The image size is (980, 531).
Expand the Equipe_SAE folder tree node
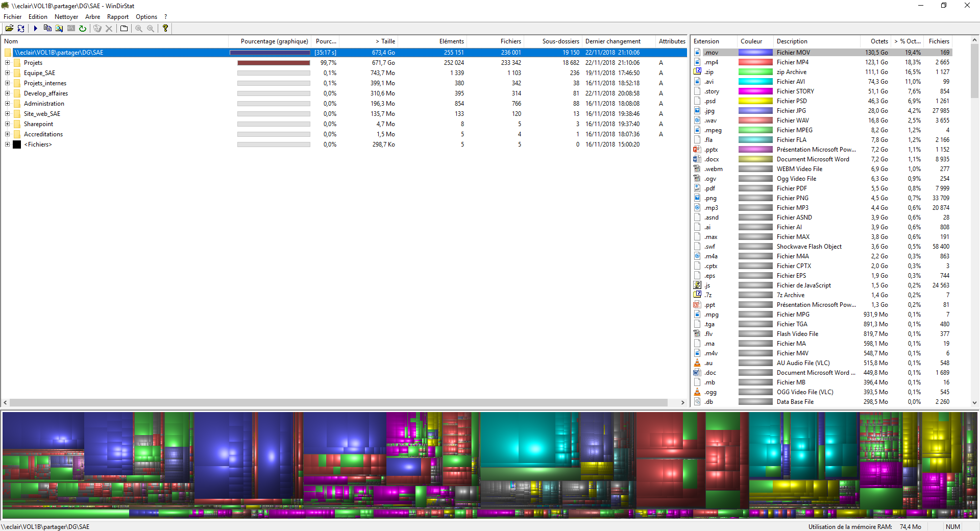pyautogui.click(x=7, y=73)
